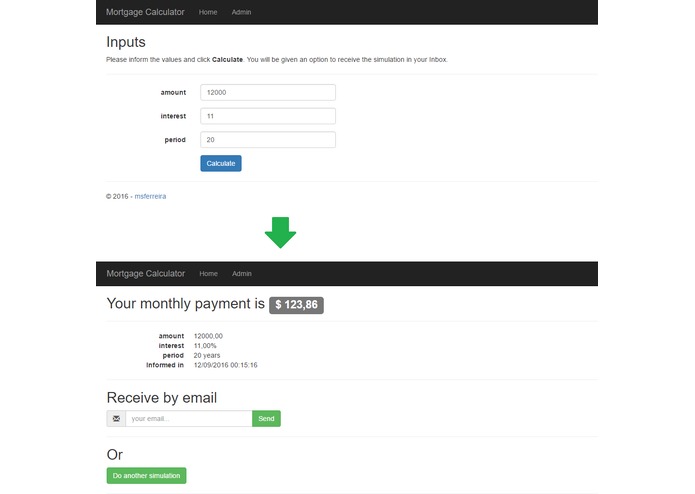
Task: Click the interest label of input form
Action: [x=173, y=116]
